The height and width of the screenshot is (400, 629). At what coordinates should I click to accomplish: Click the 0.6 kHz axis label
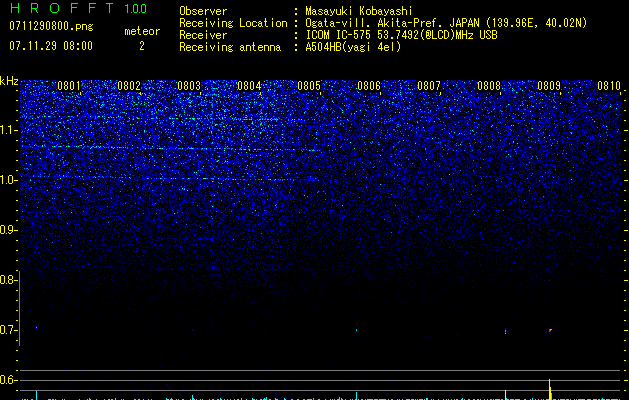coord(8,380)
